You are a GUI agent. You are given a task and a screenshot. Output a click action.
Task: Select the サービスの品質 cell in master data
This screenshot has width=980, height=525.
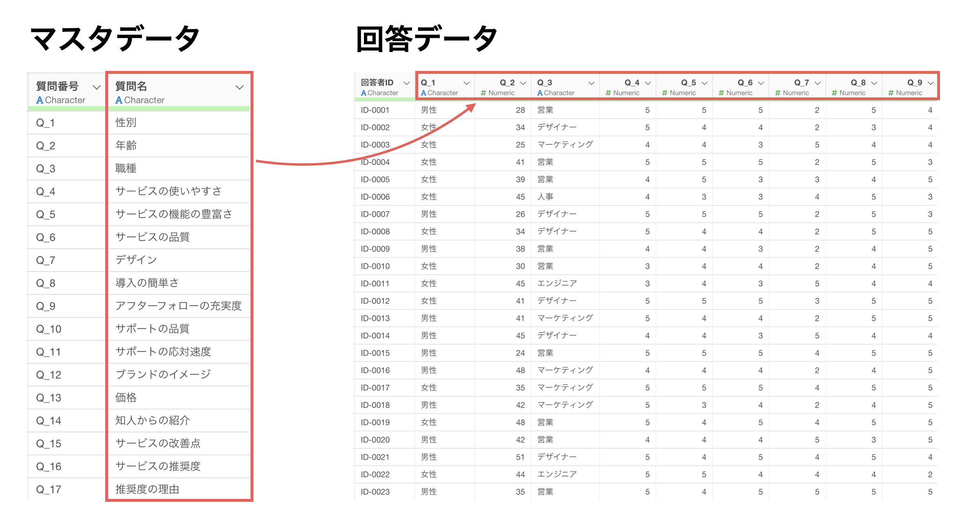click(x=153, y=237)
